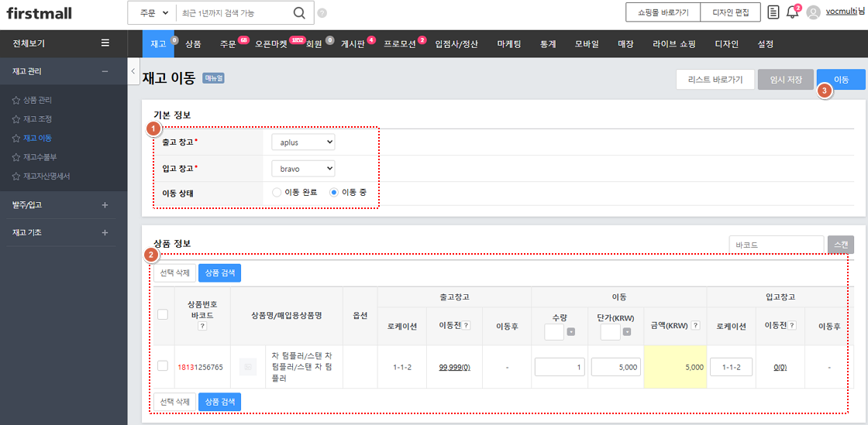Open the search help question icon
The height and width of the screenshot is (425, 868).
pos(322,13)
